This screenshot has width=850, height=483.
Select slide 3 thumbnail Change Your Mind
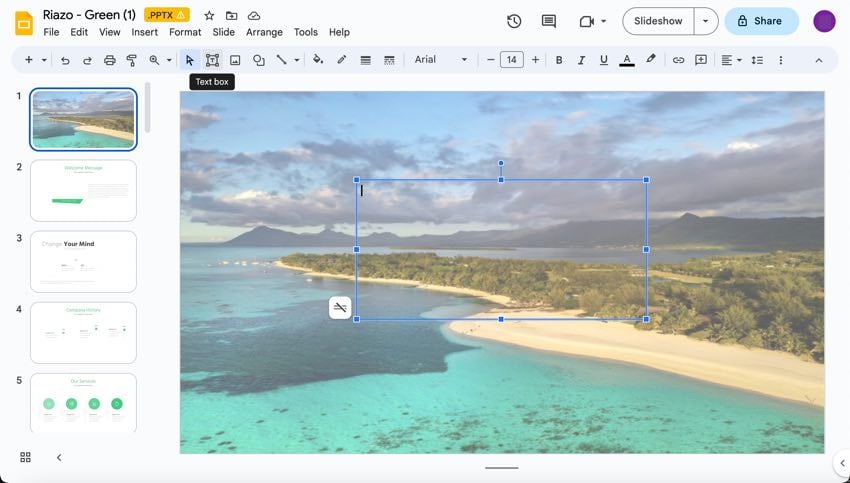83,262
